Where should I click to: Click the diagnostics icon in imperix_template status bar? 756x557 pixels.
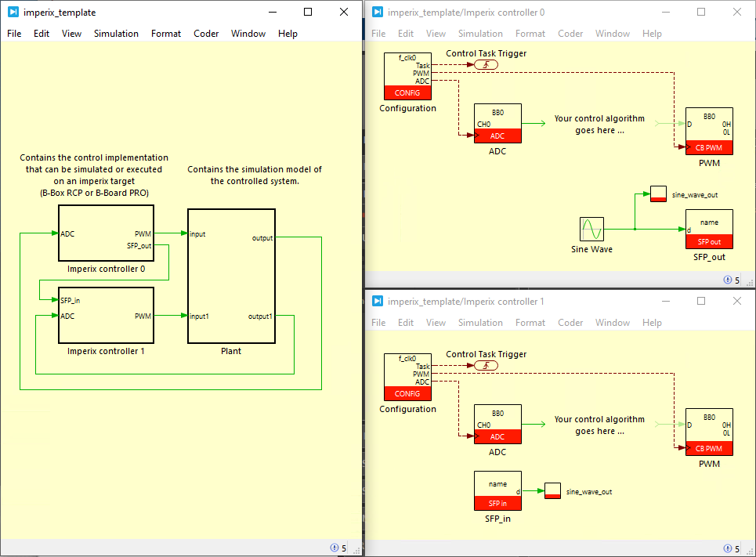(x=334, y=548)
